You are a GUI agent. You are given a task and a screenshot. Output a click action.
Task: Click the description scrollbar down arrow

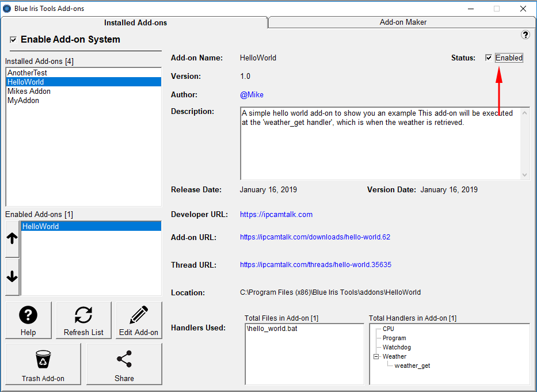point(525,175)
